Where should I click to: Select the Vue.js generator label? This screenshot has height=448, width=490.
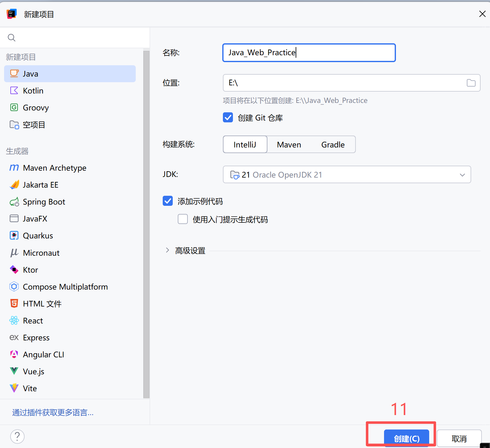[x=34, y=371]
